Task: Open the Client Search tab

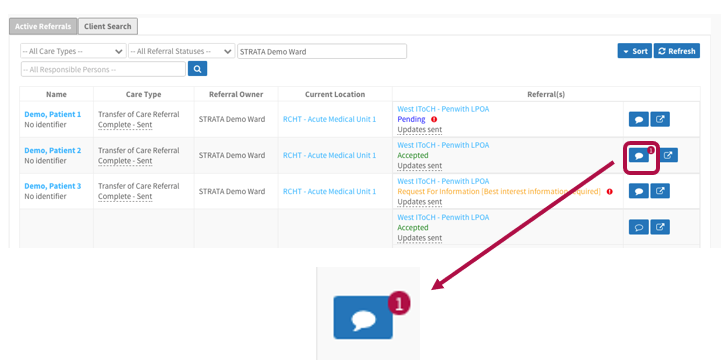Action: coord(108,26)
